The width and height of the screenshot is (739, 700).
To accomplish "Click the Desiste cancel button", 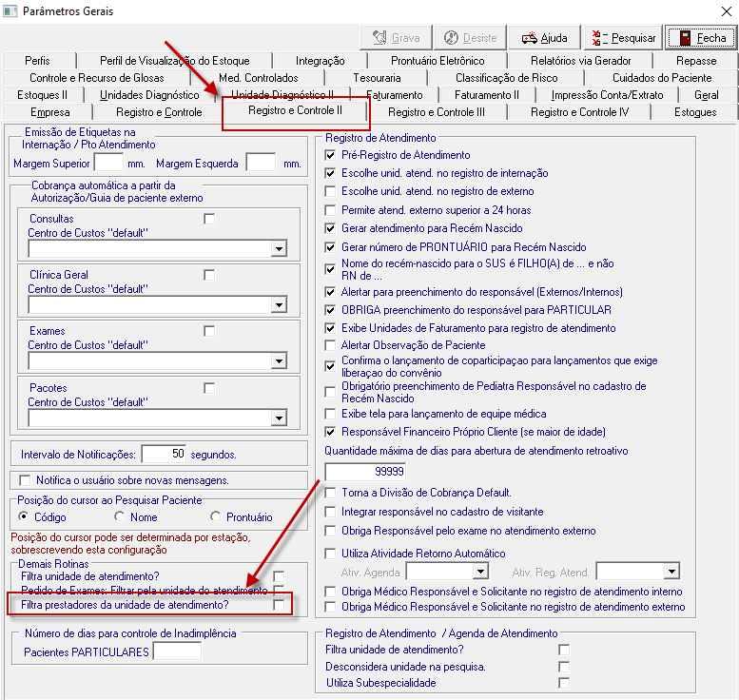I will (471, 38).
